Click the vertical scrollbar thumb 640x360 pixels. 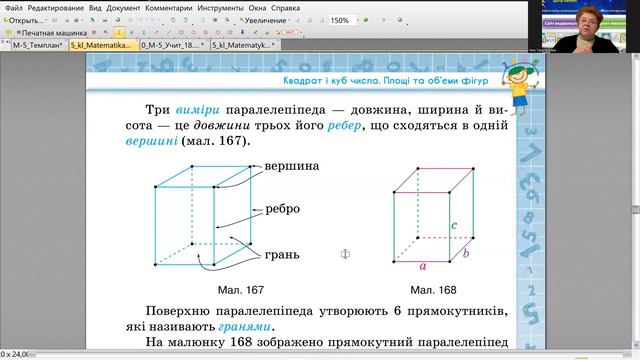tap(636, 209)
